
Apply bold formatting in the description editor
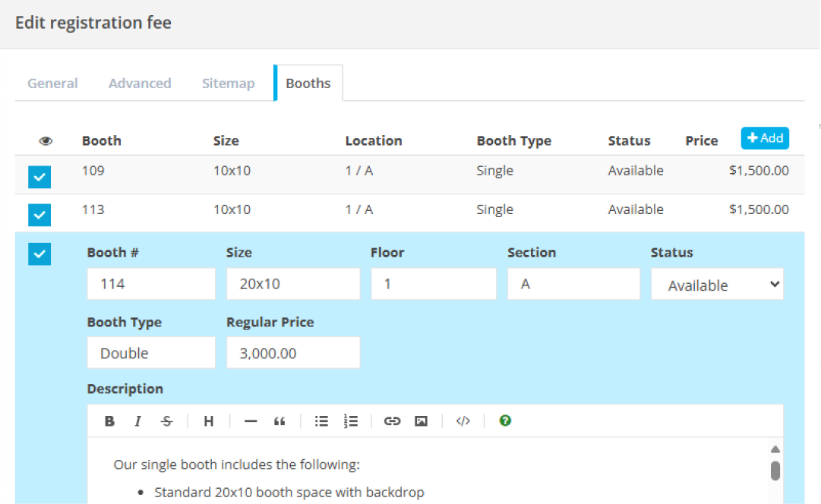tap(109, 421)
